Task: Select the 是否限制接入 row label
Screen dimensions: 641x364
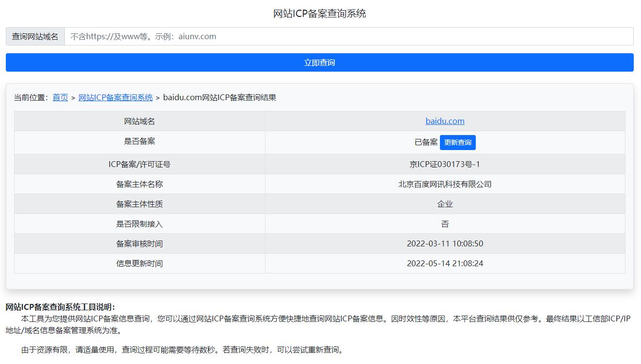Action: 140,224
